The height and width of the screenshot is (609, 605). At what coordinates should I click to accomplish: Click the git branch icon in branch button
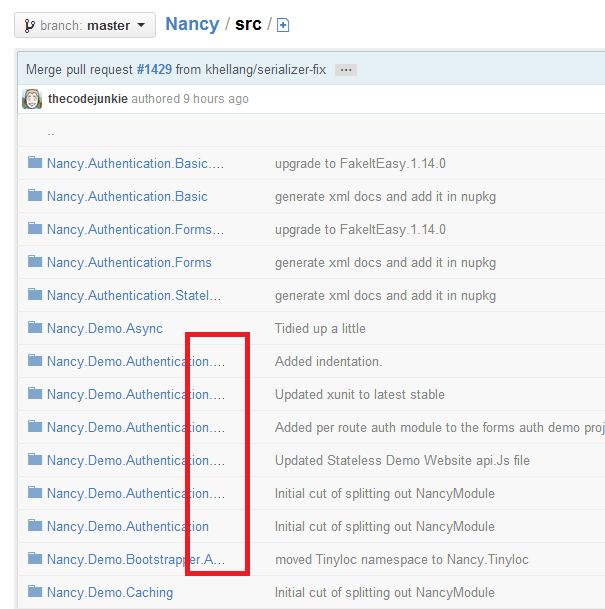(30, 26)
